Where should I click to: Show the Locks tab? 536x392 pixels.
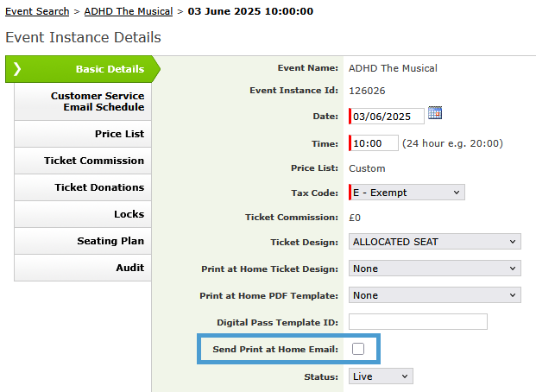coord(129,214)
